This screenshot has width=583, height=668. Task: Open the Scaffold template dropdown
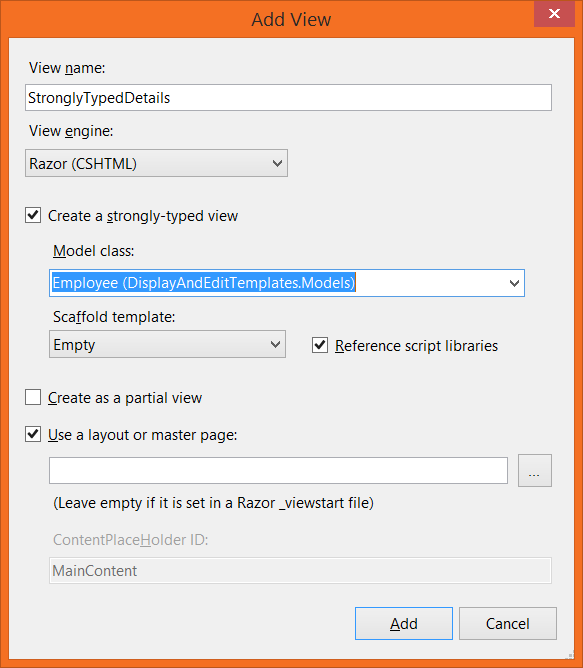point(167,344)
